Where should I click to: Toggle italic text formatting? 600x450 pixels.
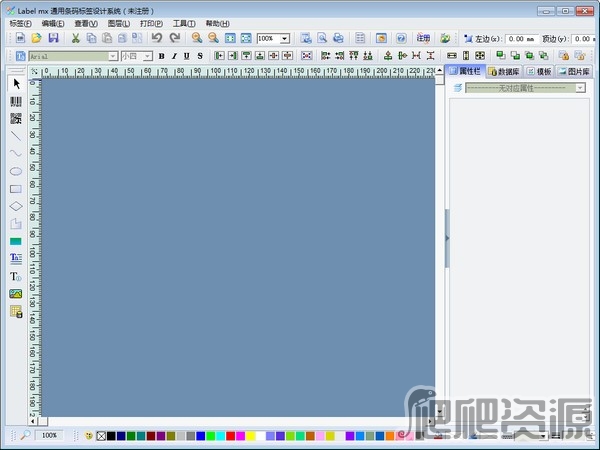[x=174, y=56]
